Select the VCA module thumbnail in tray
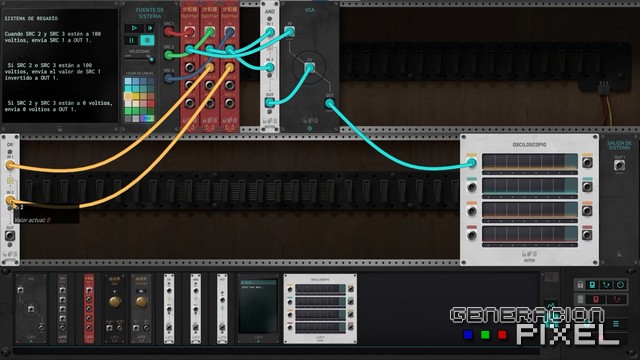Image resolution: width=640 pixels, height=360 pixels. click(x=31, y=309)
